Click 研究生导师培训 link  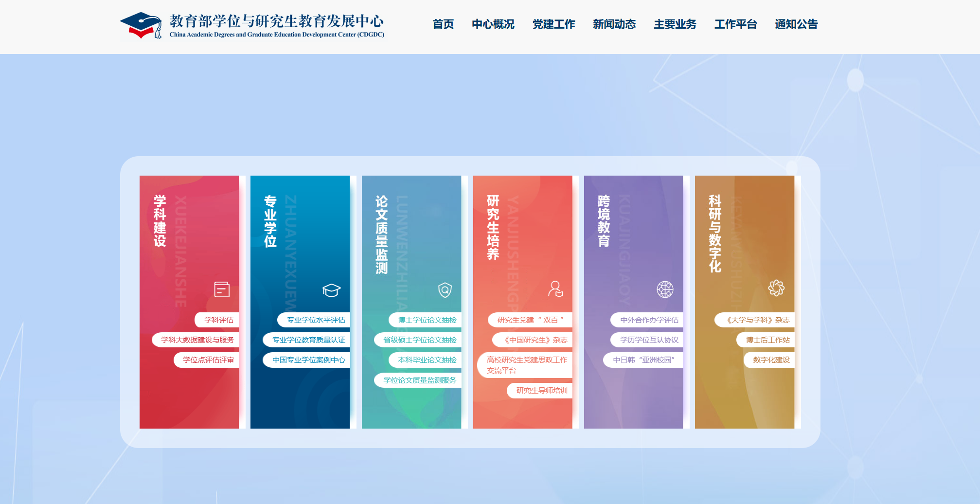[x=540, y=391]
